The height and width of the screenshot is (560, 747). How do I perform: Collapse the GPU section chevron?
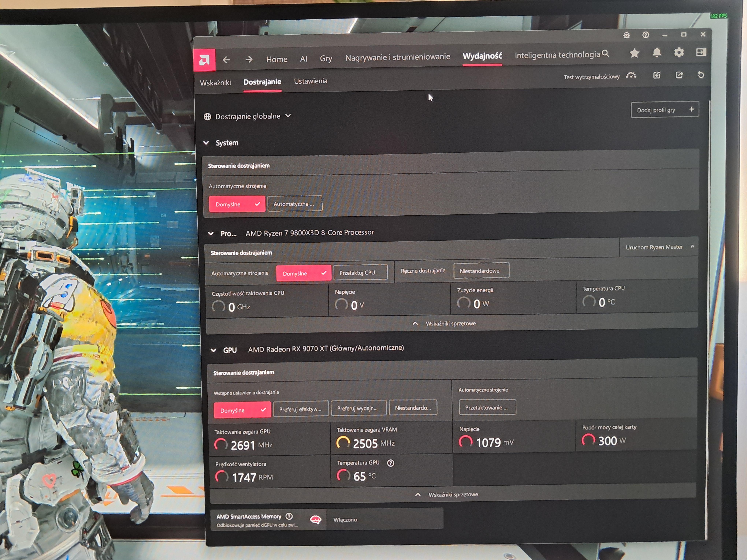pos(213,350)
